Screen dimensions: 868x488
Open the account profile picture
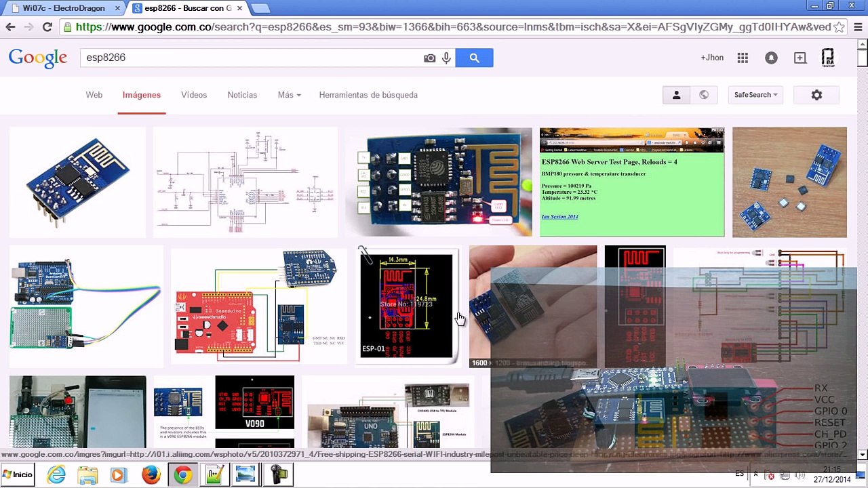828,58
